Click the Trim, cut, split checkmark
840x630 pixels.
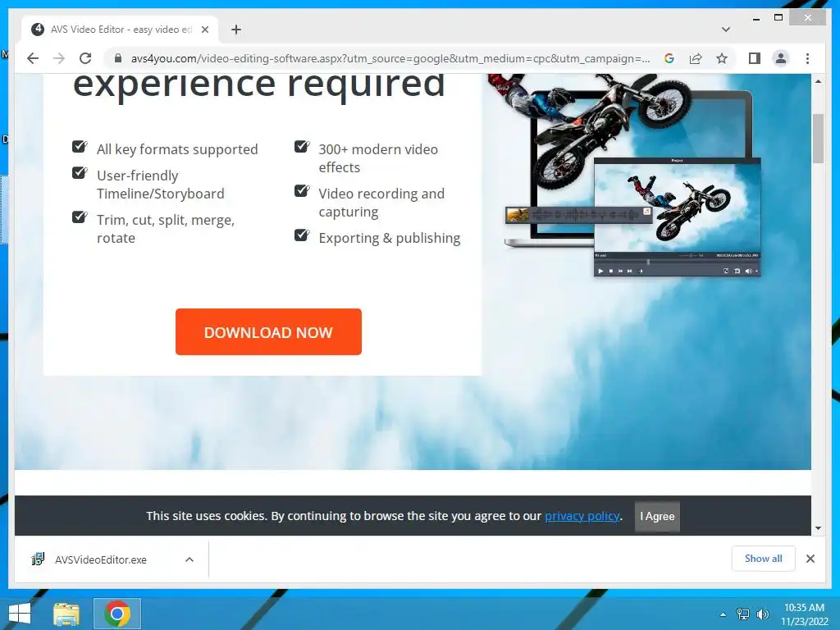80,217
